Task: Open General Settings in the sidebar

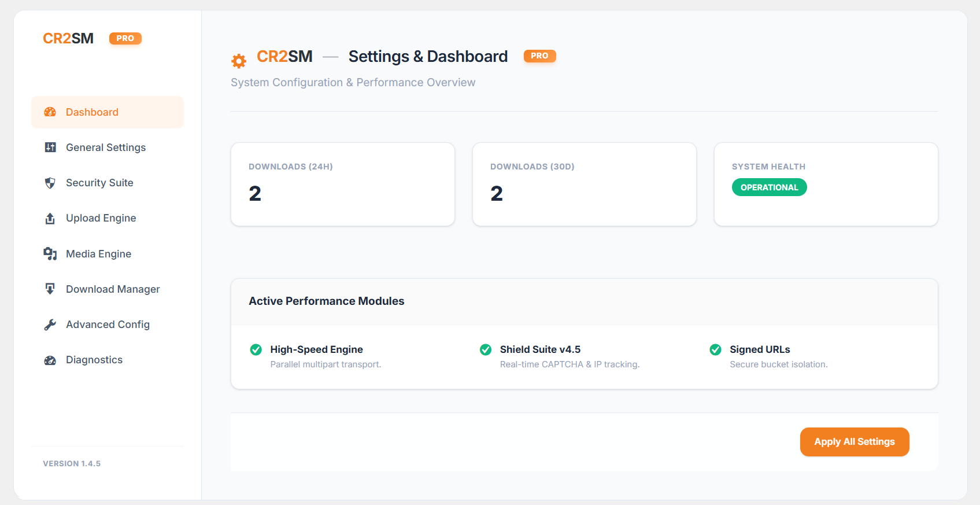Action: pos(108,148)
